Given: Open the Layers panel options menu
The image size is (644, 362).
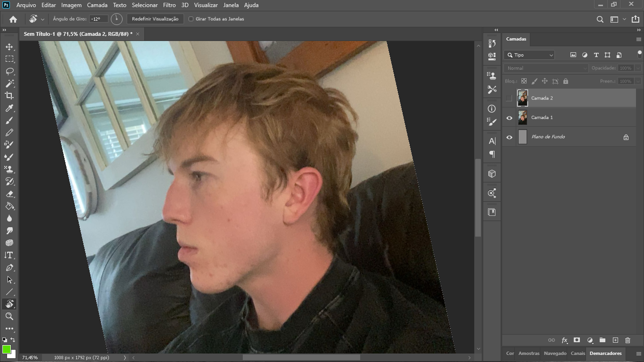Looking at the screenshot, I should (x=639, y=39).
